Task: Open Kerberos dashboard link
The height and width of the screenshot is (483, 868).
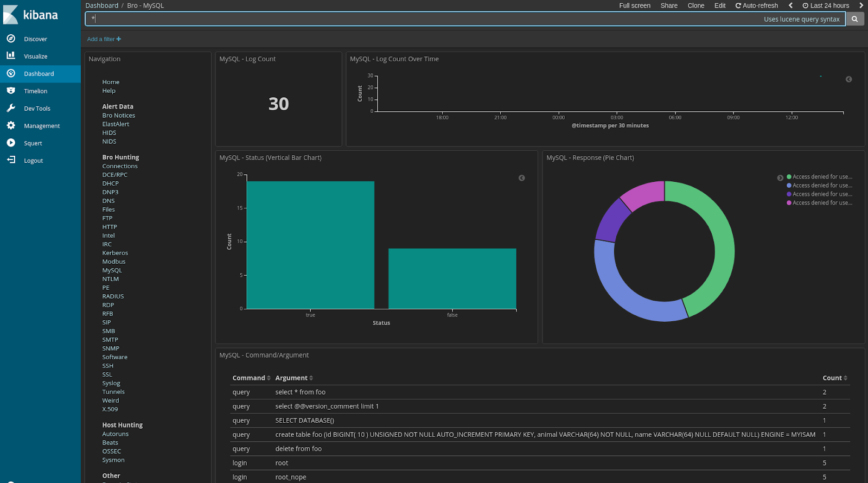Action: coord(115,253)
